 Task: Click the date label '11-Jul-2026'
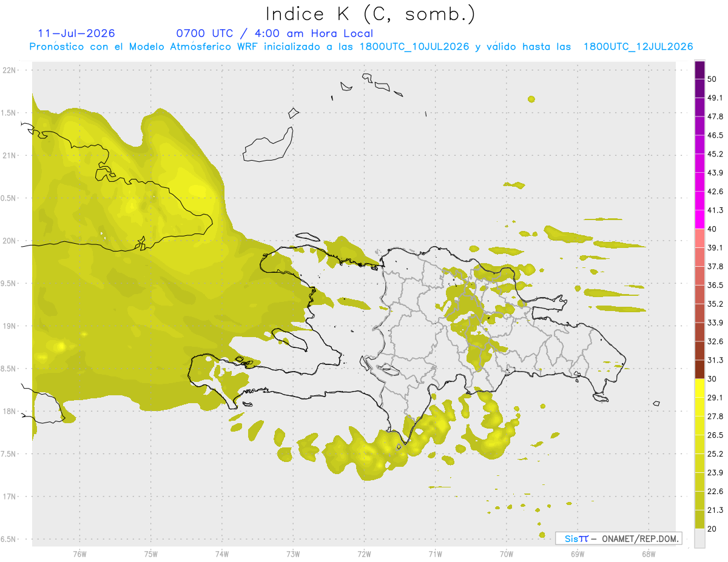pyautogui.click(x=76, y=33)
